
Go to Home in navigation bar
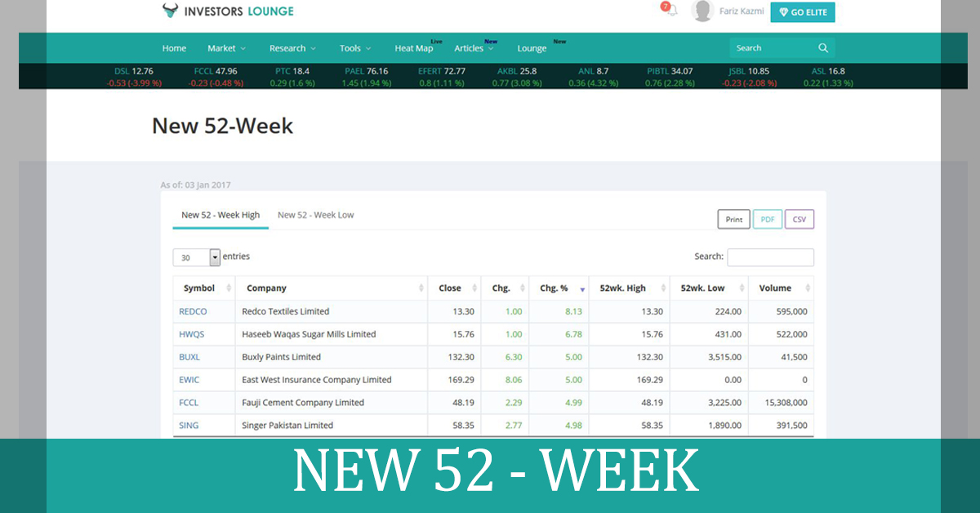174,48
